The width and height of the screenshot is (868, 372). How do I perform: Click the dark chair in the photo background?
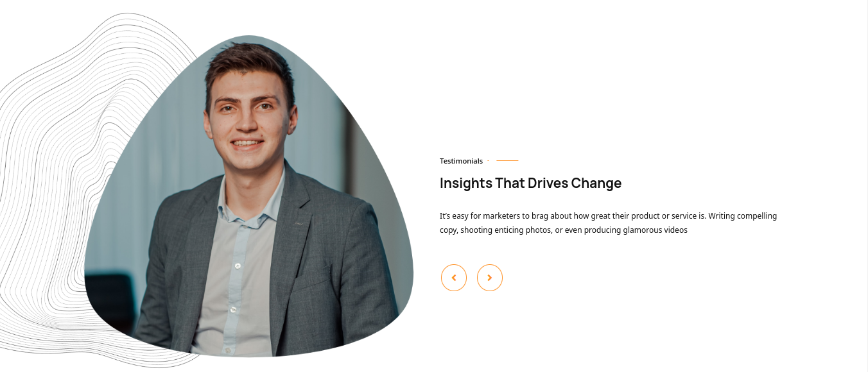click(x=110, y=301)
